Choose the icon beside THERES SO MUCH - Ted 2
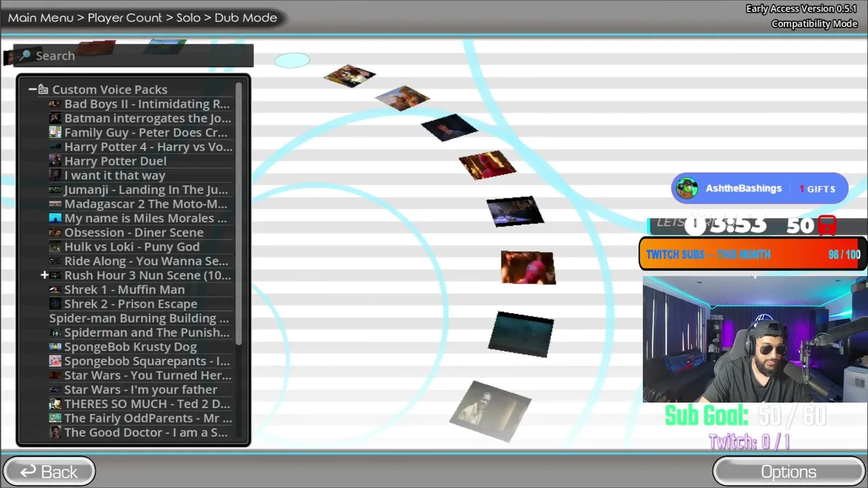Viewport: 868px width, 488px height. pyautogui.click(x=55, y=404)
